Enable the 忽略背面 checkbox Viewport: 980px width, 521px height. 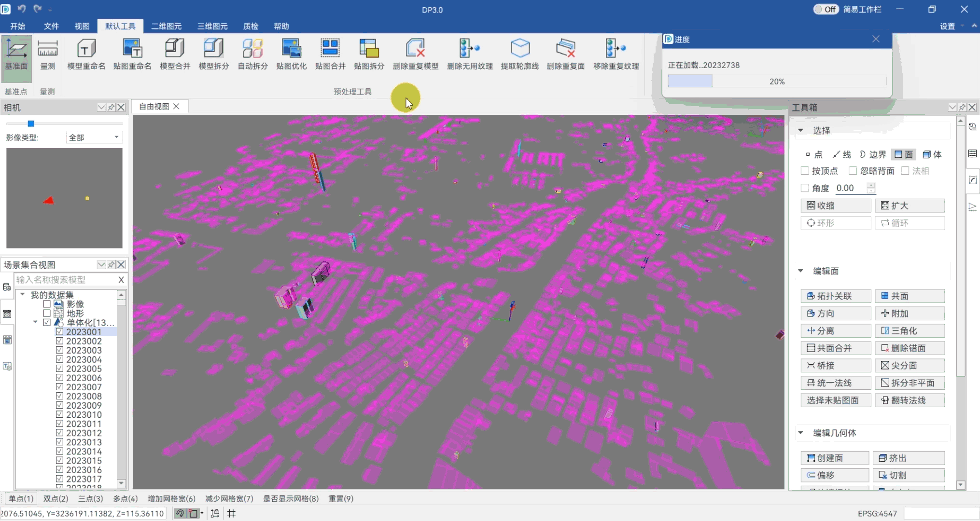(853, 171)
